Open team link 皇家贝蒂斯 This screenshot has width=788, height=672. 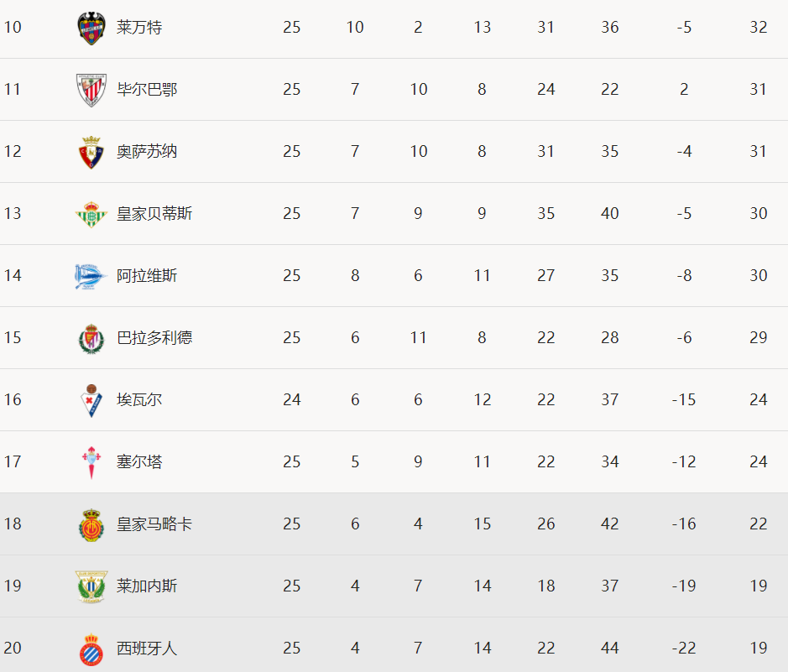[154, 213]
